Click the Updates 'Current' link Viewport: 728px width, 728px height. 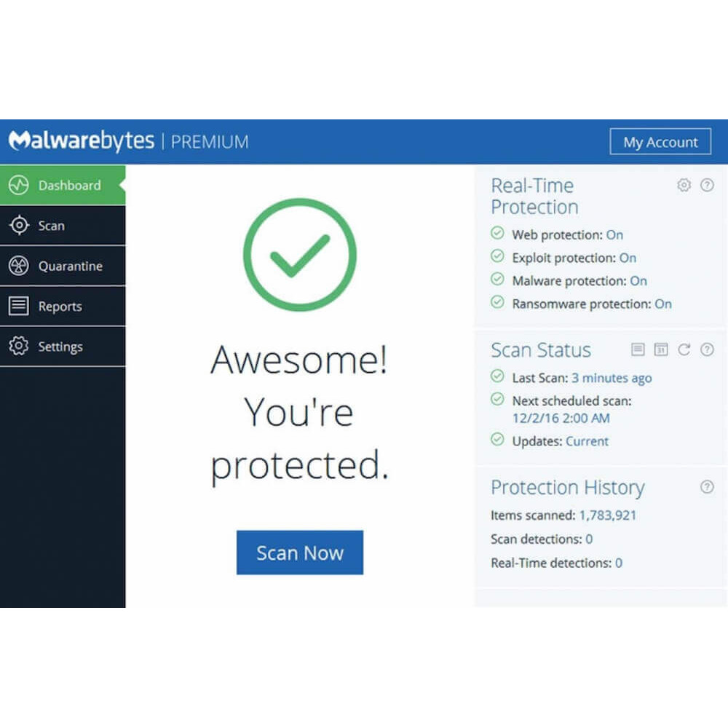(x=587, y=441)
